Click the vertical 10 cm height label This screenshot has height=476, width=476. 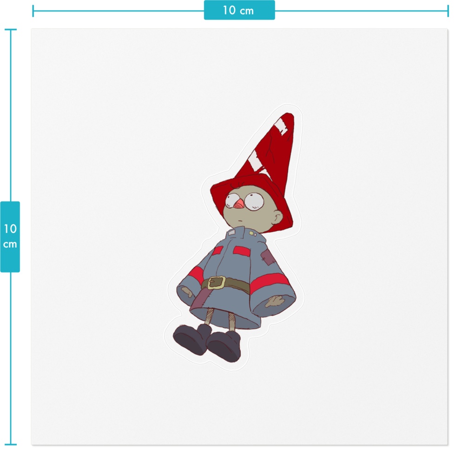(x=10, y=237)
